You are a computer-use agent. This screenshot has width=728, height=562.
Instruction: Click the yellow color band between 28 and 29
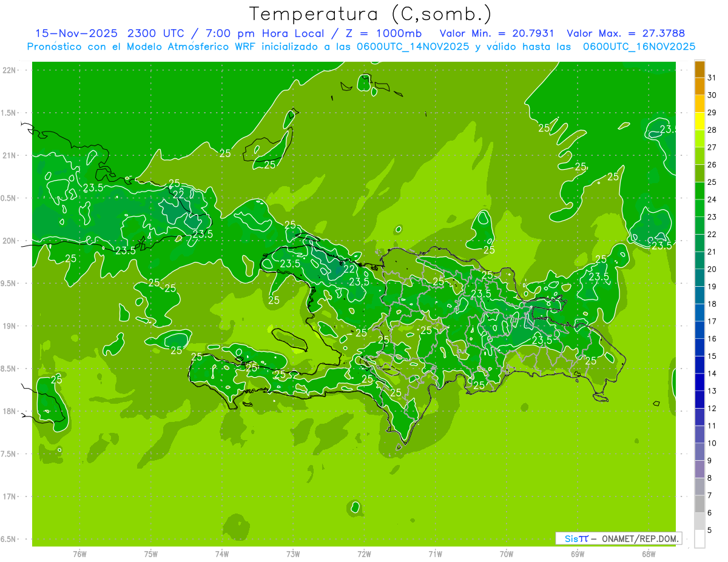point(699,121)
